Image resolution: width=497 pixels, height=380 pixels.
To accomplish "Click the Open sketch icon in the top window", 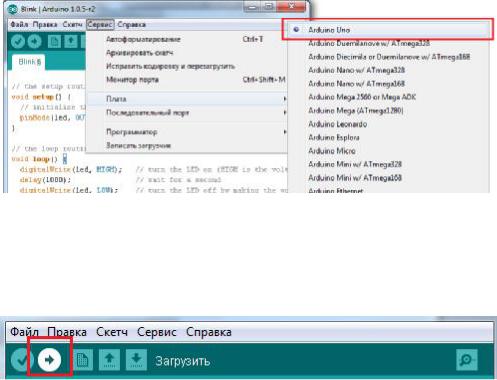I will (71, 42).
